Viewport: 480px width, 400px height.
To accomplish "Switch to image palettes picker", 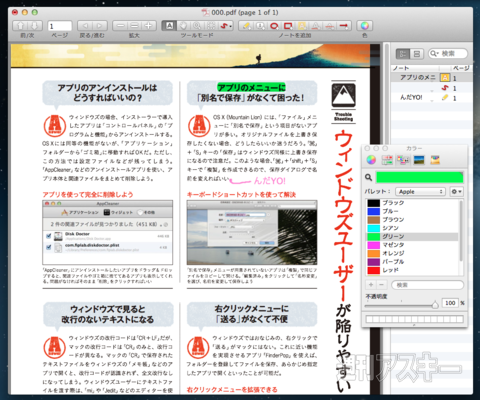I will [x=419, y=160].
